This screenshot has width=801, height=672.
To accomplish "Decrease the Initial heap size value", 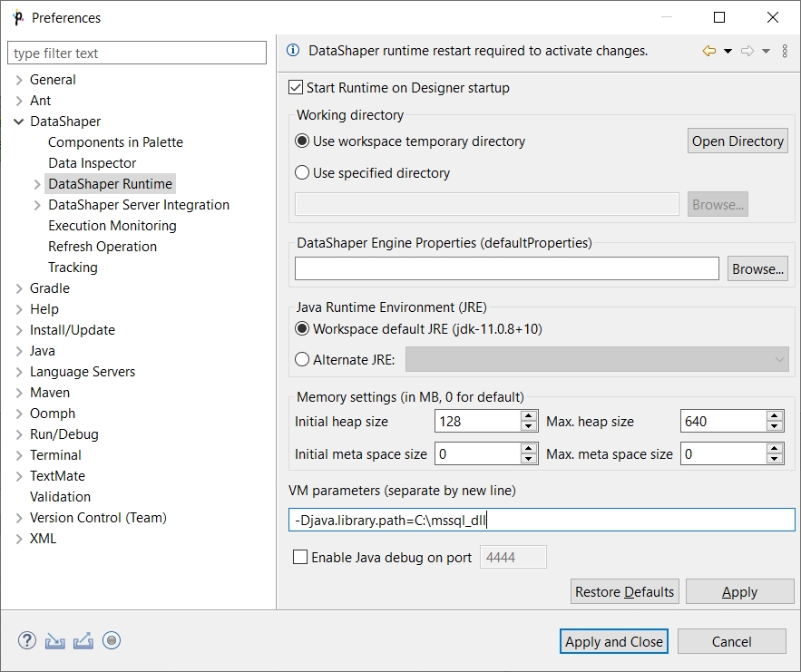I will (x=529, y=427).
